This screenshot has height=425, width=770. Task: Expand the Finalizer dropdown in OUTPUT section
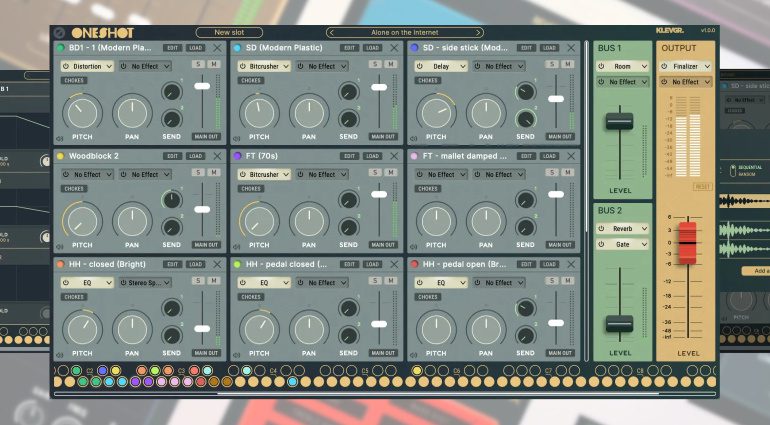tap(686, 66)
